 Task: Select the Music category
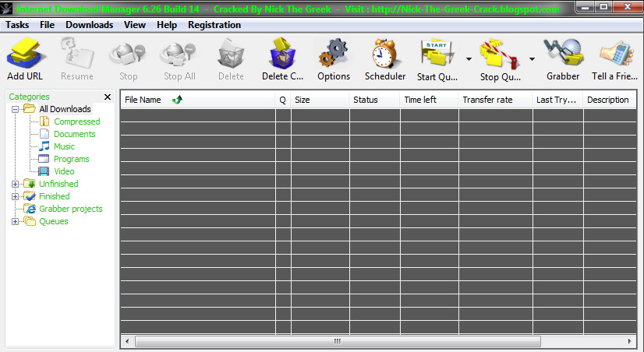click(64, 146)
